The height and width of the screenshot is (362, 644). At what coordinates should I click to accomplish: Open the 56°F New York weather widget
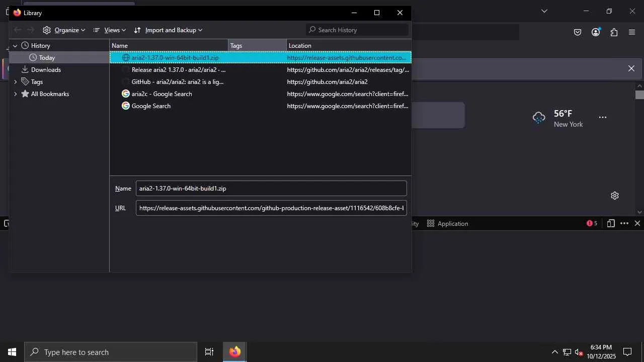click(x=558, y=118)
